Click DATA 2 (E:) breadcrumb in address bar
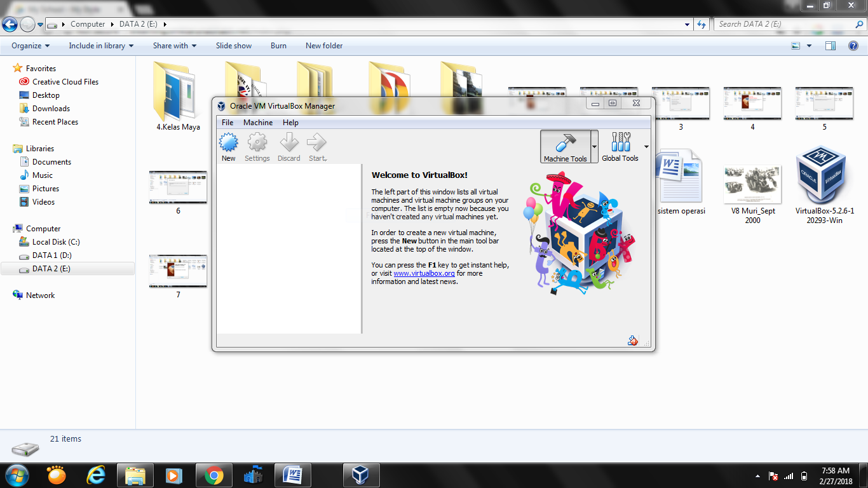The image size is (868, 488). pyautogui.click(x=139, y=24)
